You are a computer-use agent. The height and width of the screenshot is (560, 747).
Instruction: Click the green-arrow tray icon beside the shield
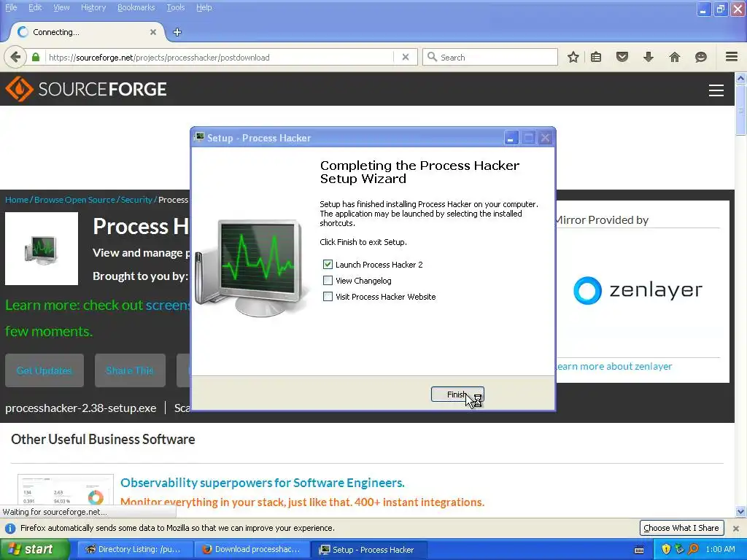pos(680,550)
